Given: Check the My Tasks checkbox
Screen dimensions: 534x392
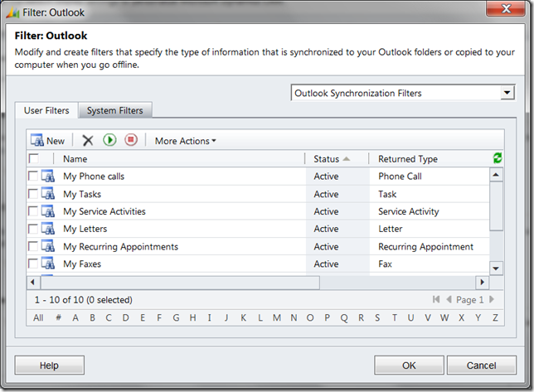Looking at the screenshot, I should (32, 194).
